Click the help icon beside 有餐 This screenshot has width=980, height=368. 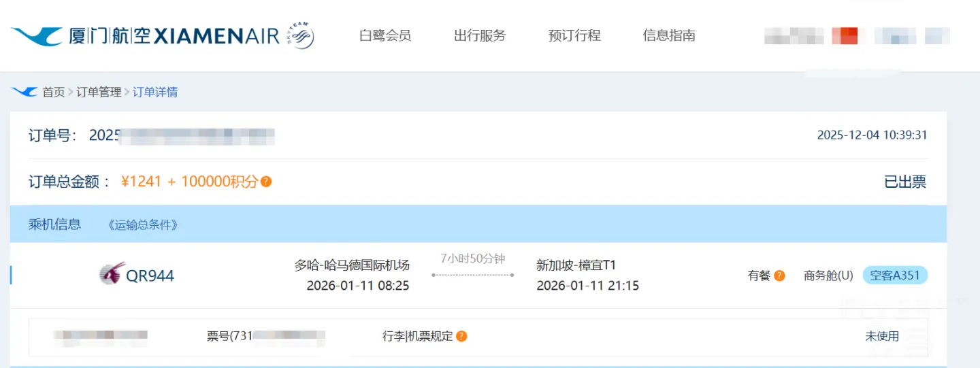click(x=779, y=275)
